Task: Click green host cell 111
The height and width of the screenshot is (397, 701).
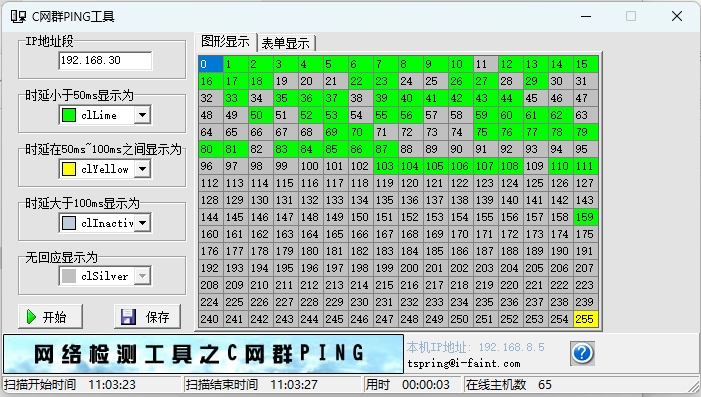Action: pos(586,166)
